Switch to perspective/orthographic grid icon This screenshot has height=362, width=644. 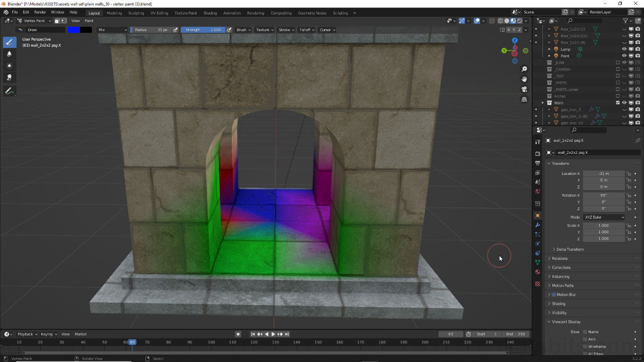pyautogui.click(x=524, y=100)
